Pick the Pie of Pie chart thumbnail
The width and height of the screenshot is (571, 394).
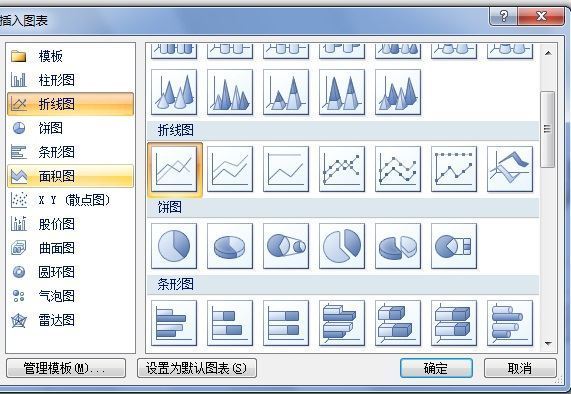click(286, 246)
